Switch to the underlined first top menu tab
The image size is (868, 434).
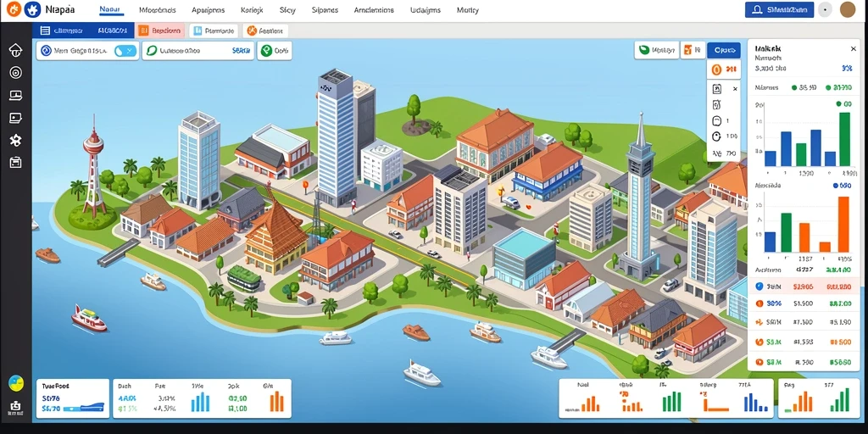(111, 10)
